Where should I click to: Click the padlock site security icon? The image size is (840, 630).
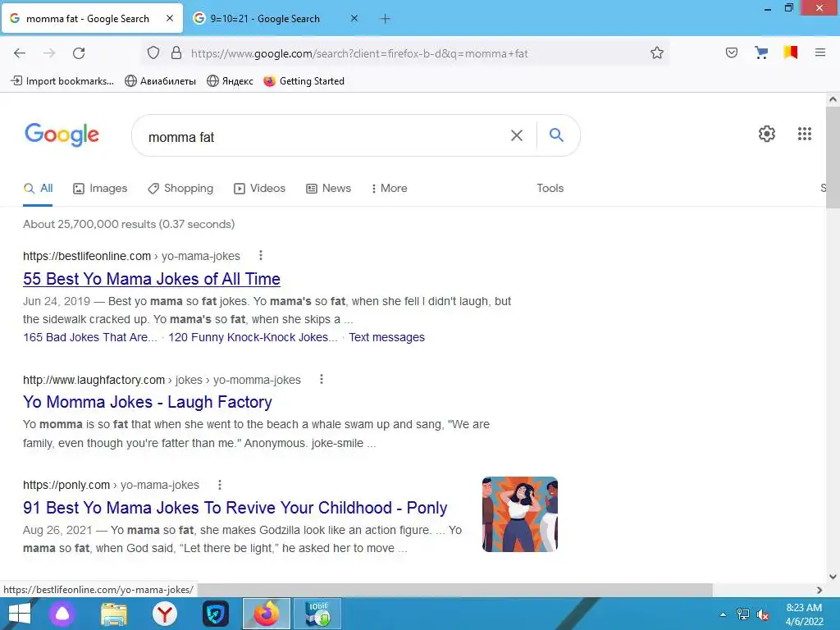[176, 53]
